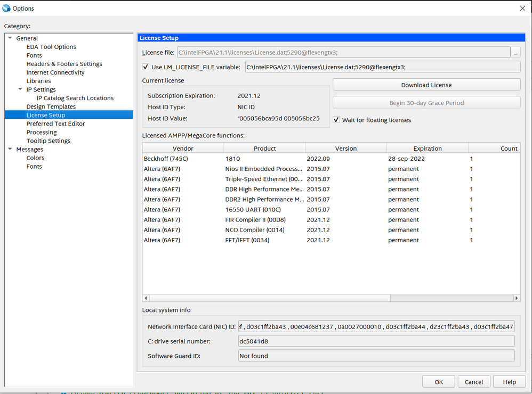Toggle Use LM_LICENSE_FILE variable checkbox
This screenshot has width=532, height=394.
pos(146,67)
